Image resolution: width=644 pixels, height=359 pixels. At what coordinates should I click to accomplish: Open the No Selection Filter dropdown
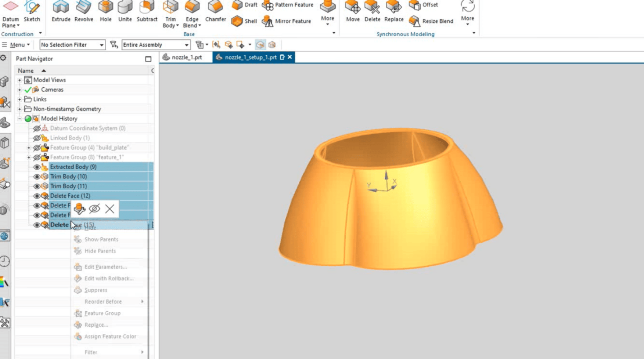72,45
